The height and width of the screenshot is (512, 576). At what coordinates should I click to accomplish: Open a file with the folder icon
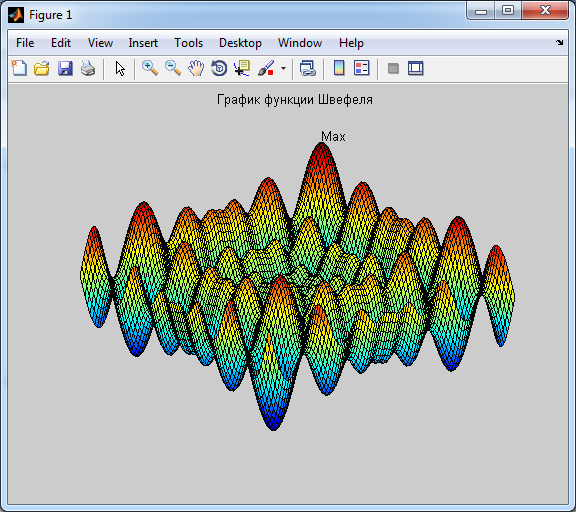pos(42,68)
